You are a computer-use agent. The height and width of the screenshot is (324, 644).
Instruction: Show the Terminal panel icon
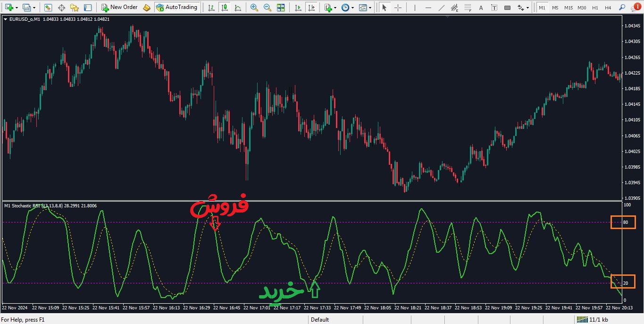(88, 8)
